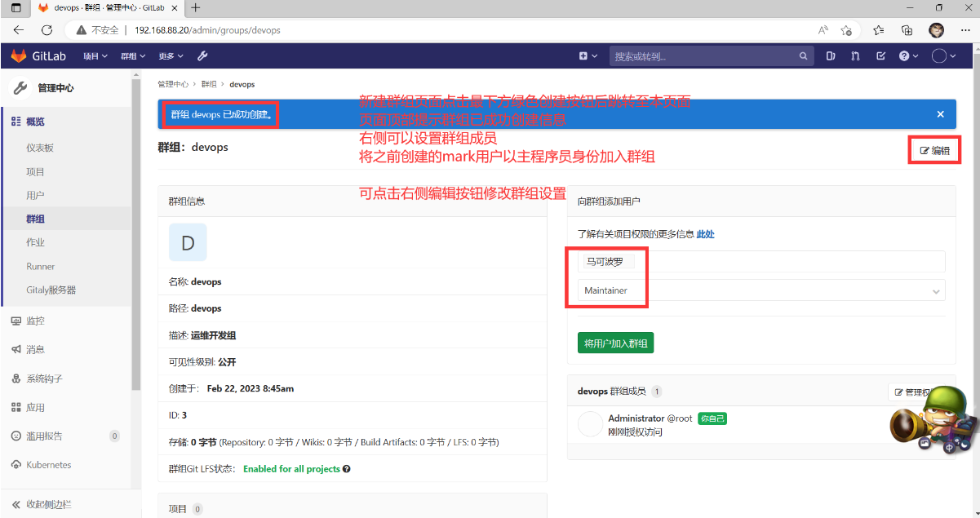Click 将用户加入群组 green button
The image size is (980, 518).
615,343
